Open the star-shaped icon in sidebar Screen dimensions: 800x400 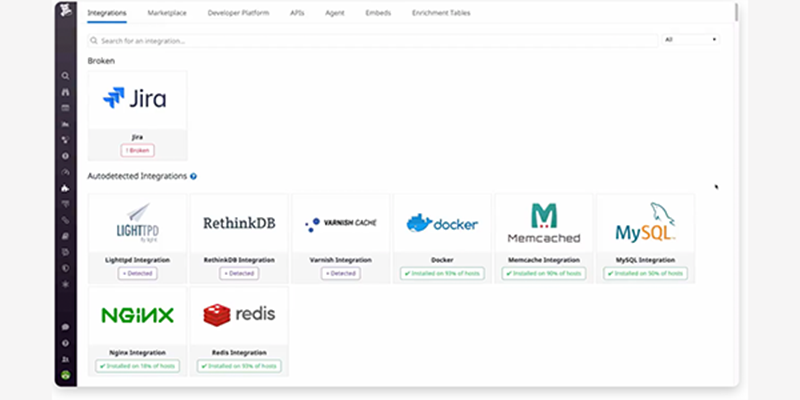click(65, 284)
